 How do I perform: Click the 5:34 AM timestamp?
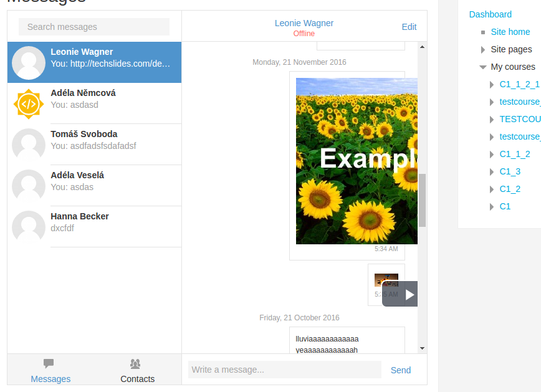pyautogui.click(x=386, y=249)
